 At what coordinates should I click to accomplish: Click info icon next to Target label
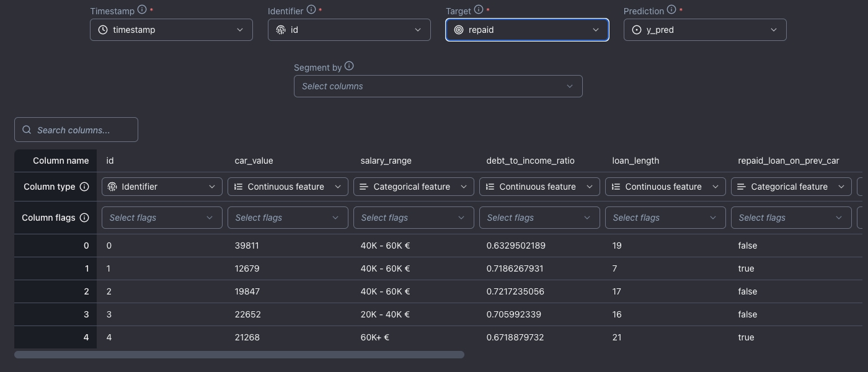coord(478,10)
